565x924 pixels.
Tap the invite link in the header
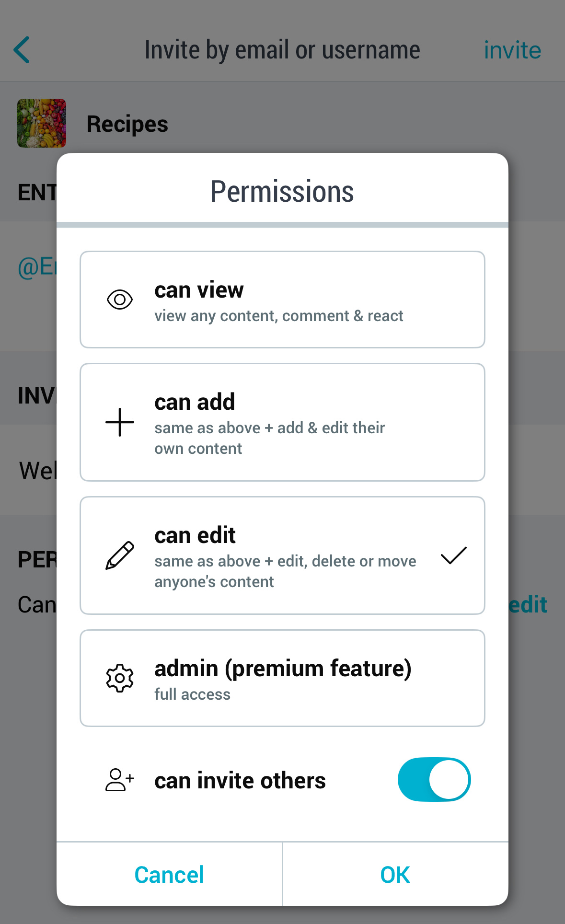click(512, 50)
